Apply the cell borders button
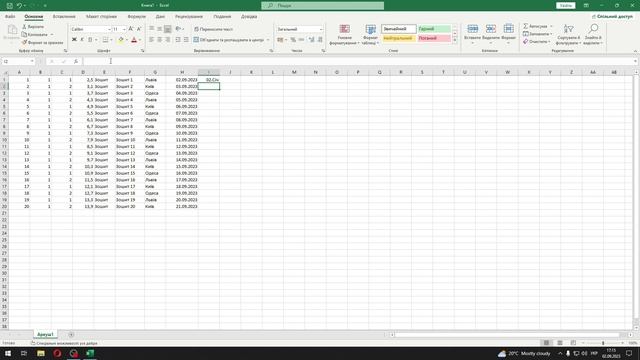 pyautogui.click(x=105, y=40)
